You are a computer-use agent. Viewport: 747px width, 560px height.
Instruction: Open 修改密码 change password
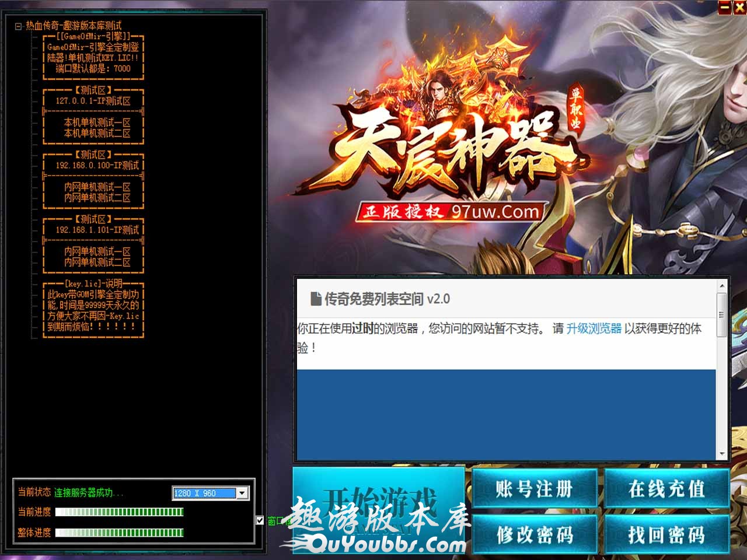[x=534, y=534]
